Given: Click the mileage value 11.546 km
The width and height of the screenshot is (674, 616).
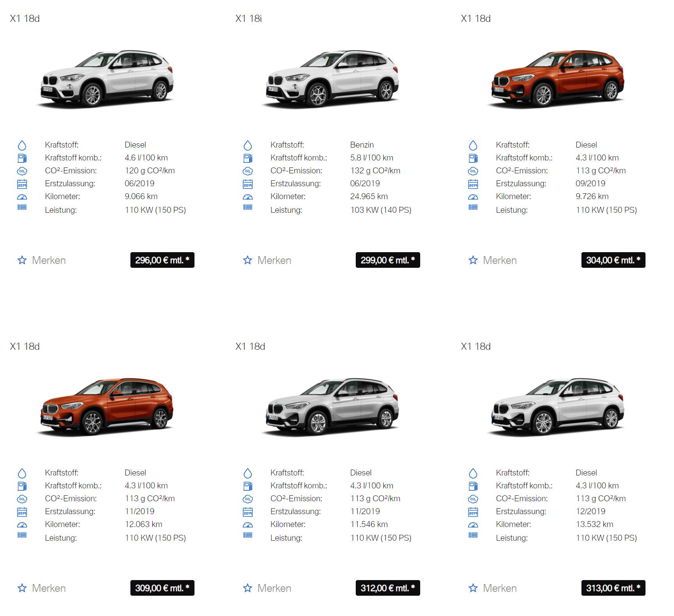Looking at the screenshot, I should [369, 524].
